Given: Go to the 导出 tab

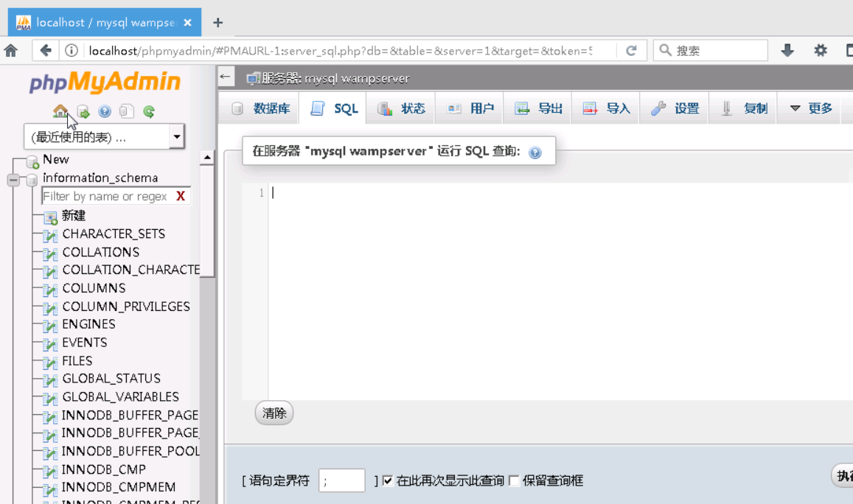Looking at the screenshot, I should click(539, 108).
